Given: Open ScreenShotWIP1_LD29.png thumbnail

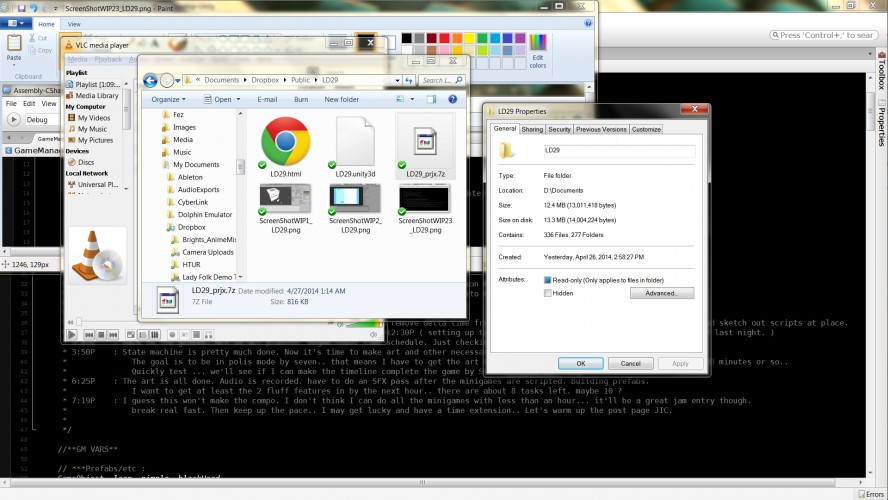Looking at the screenshot, I should [x=285, y=199].
